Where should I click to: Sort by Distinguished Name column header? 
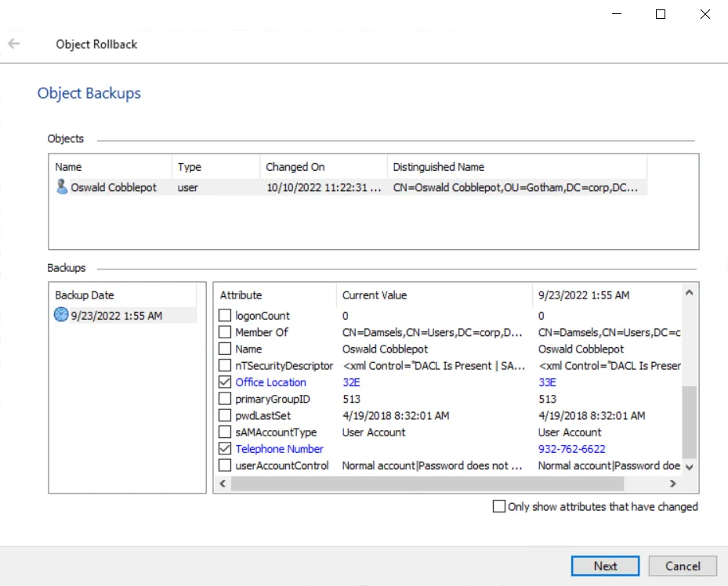point(517,167)
